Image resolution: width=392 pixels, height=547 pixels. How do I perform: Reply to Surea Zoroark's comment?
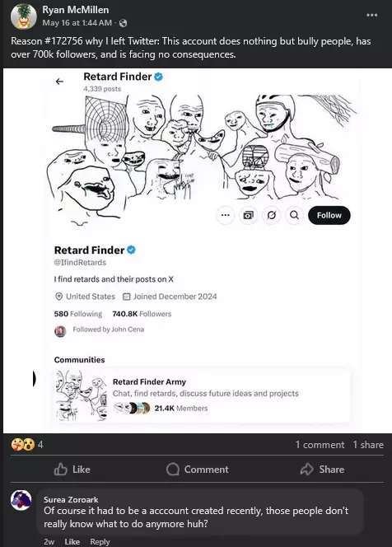100,541
